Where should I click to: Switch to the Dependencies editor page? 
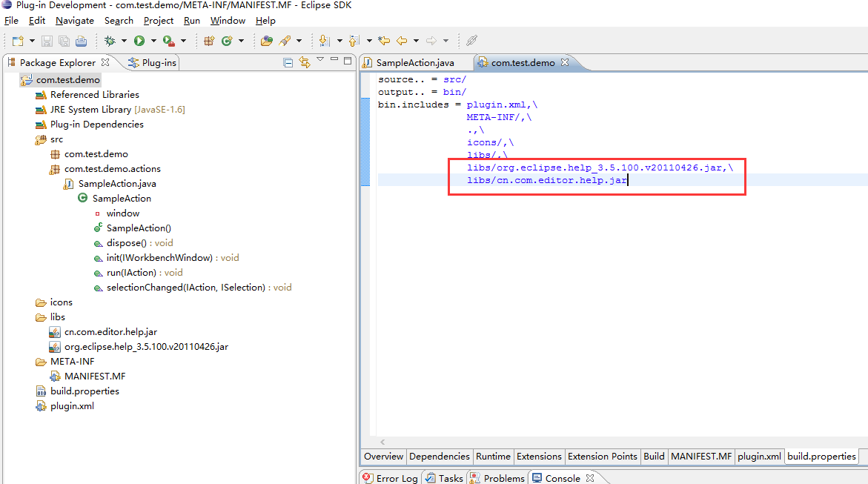440,457
